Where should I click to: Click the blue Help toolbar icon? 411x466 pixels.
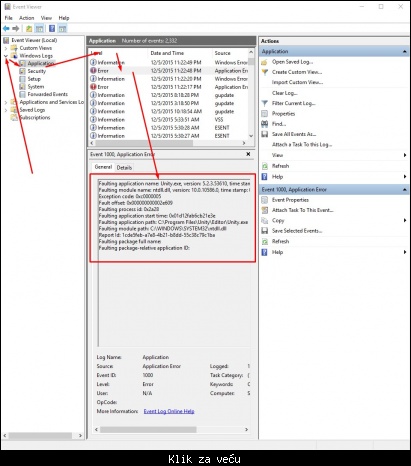click(x=52, y=29)
